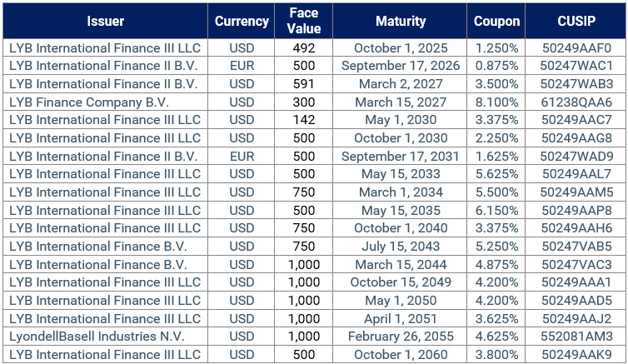Select the Face Value column header
This screenshot has width=628, height=364.
(x=304, y=22)
